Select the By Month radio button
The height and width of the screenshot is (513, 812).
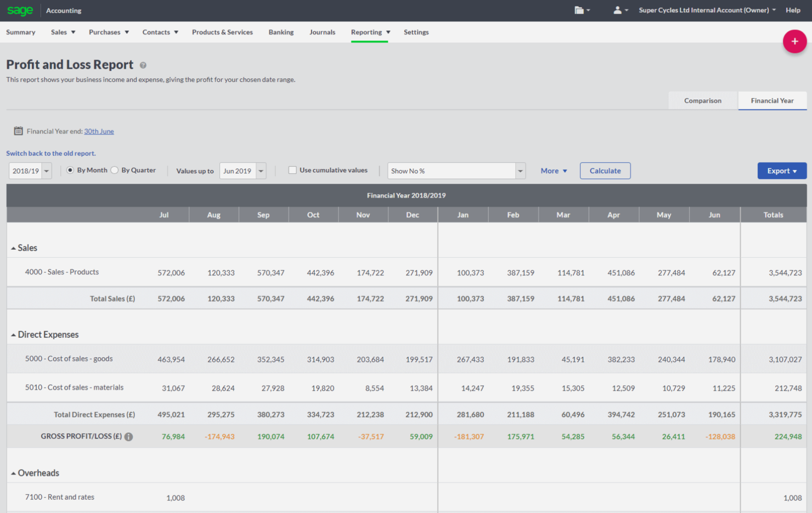click(x=70, y=170)
